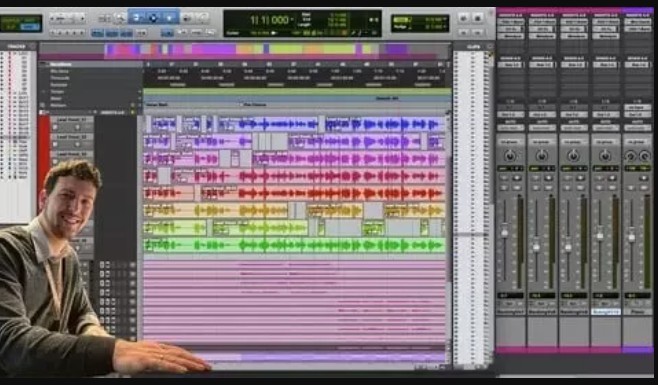Open automation mode selector on first Backing Vcl strip
This screenshot has width=658, height=385.
coord(510,128)
